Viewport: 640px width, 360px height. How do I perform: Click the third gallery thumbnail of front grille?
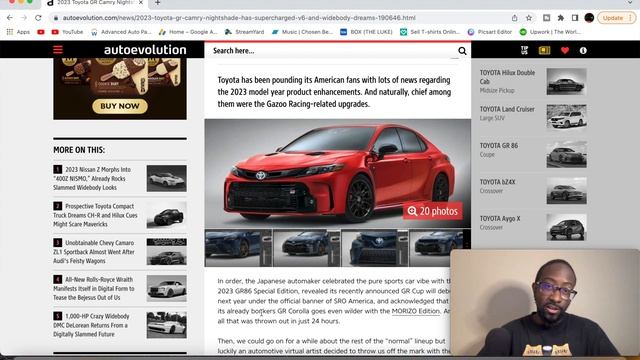pos(374,248)
